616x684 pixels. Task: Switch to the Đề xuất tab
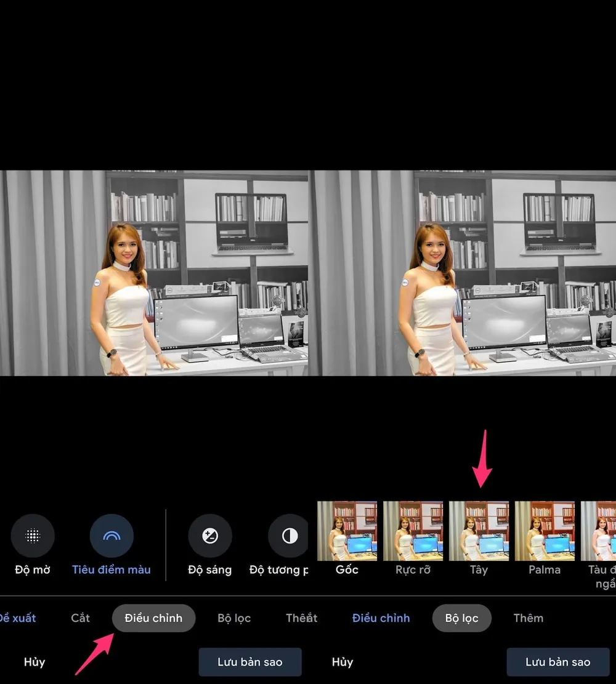[17, 618]
